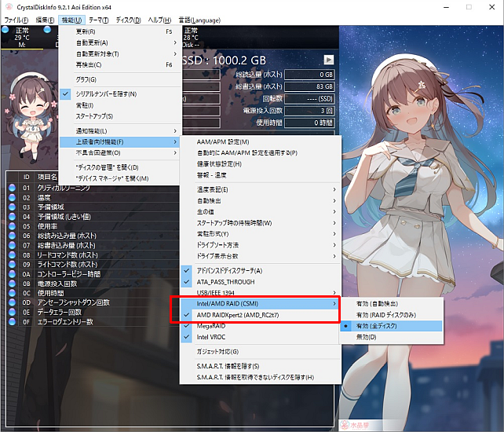Toggle シリアルナンバーを隠す(N) checkmark
This screenshot has width=504, height=432.
coord(120,94)
